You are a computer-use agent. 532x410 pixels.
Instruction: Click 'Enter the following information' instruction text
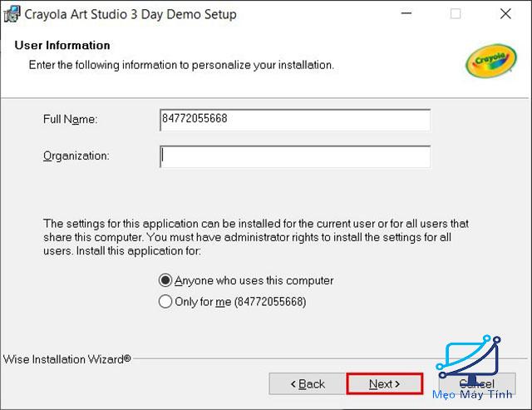point(181,65)
